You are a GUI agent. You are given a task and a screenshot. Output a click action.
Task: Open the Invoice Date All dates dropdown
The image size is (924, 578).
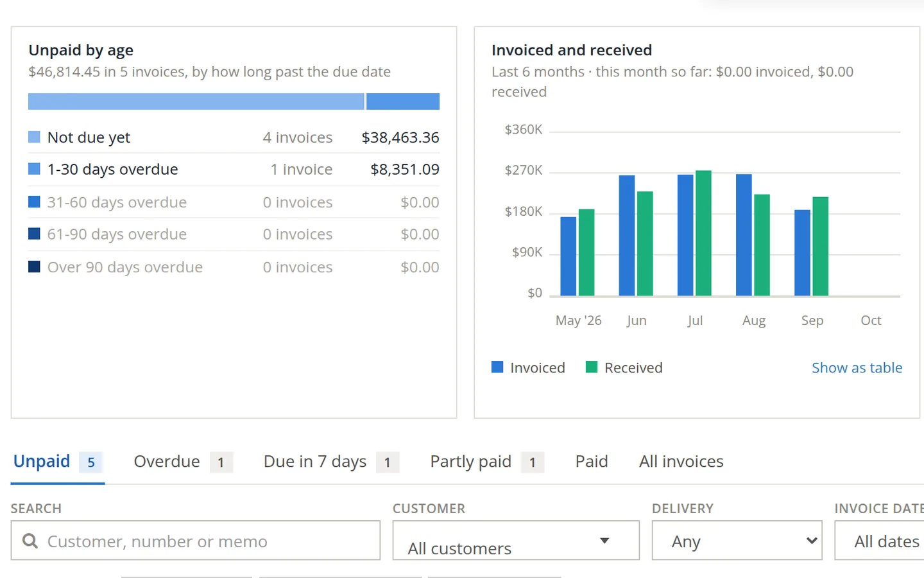pyautogui.click(x=880, y=541)
